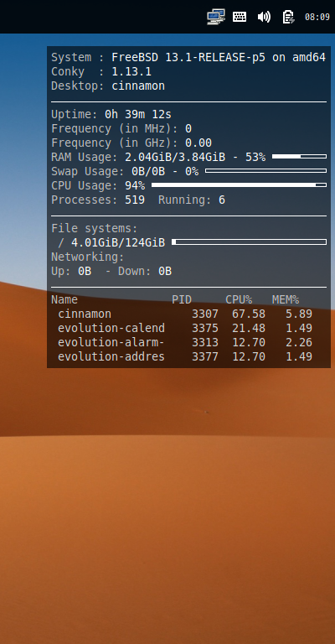Click the Swap Usage progress bar
The width and height of the screenshot is (335, 644).
coord(266,171)
